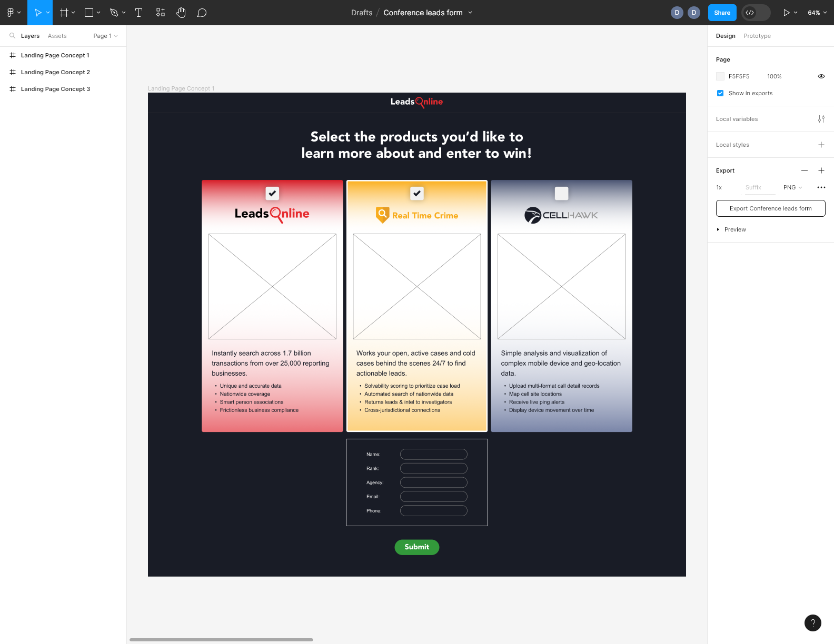
Task: Expand Pen tool options chevron
Action: (x=124, y=13)
